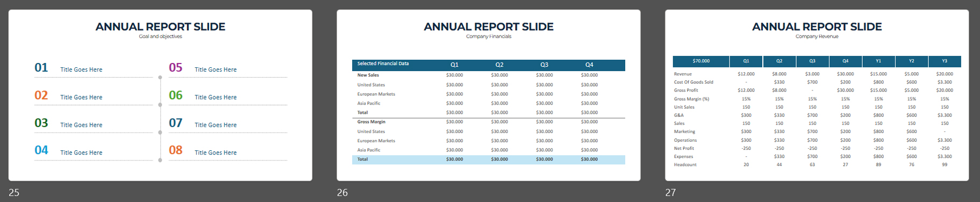The image size is (980, 202).
Task: Click the orange 08 number on slide 25
Action: [x=176, y=150]
